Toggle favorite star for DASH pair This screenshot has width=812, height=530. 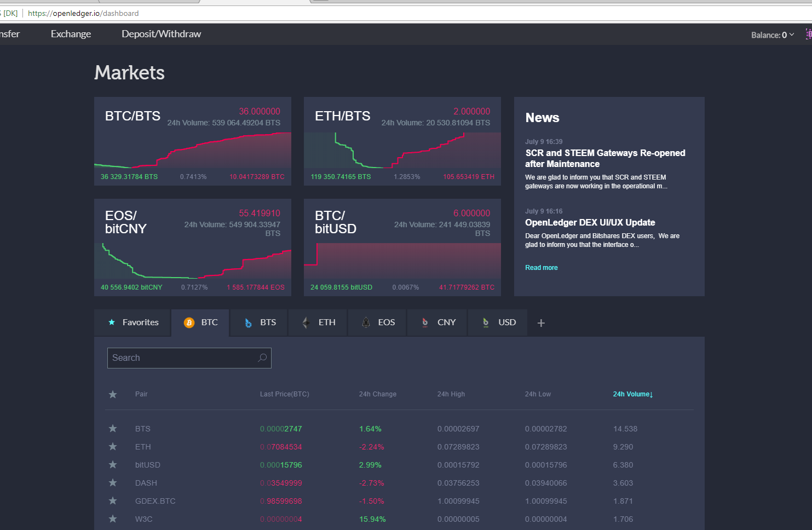[x=113, y=483]
